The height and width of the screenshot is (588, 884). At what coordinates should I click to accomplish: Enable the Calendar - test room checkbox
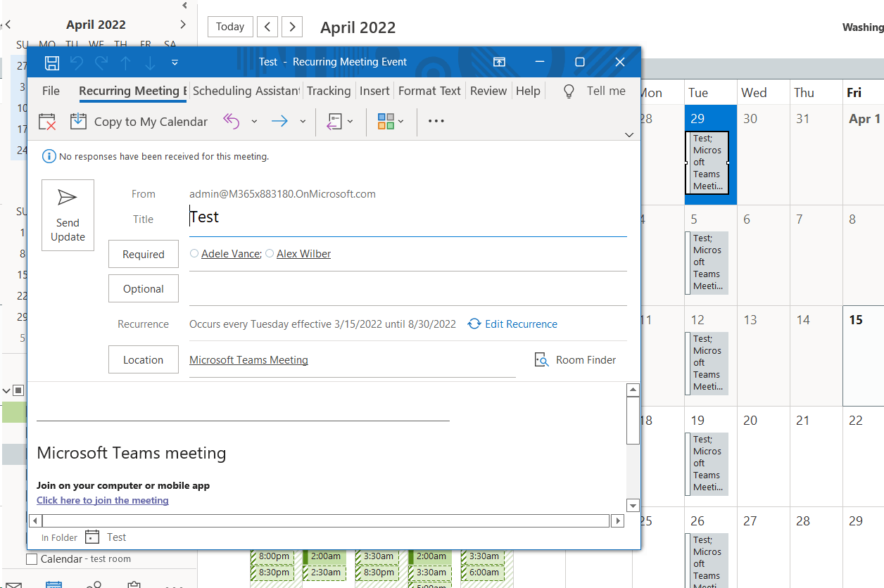coord(31,558)
